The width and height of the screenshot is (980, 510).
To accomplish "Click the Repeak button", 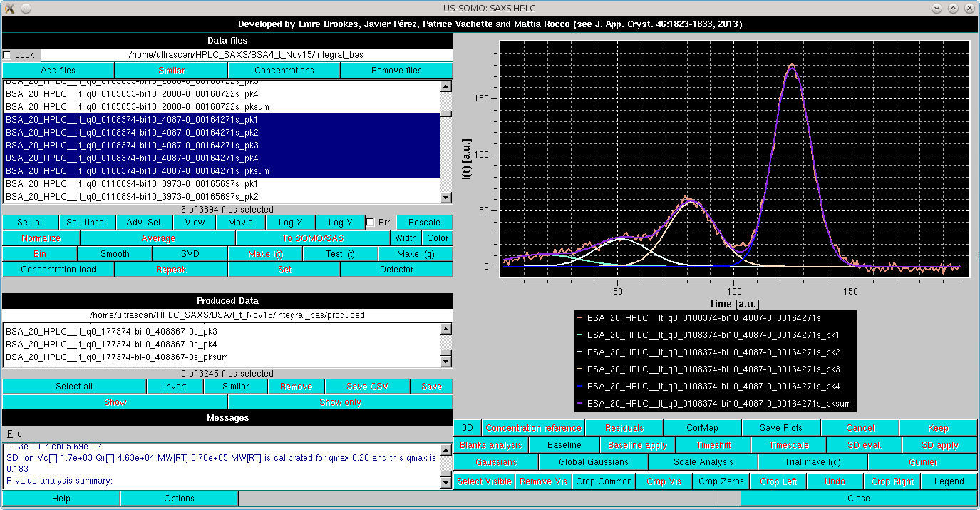I will click(171, 270).
